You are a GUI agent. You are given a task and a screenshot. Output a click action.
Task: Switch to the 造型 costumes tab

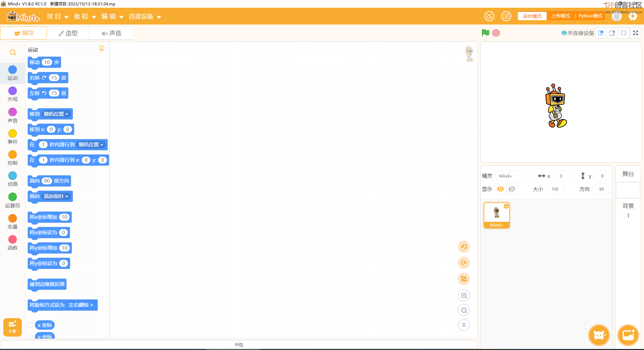68,33
